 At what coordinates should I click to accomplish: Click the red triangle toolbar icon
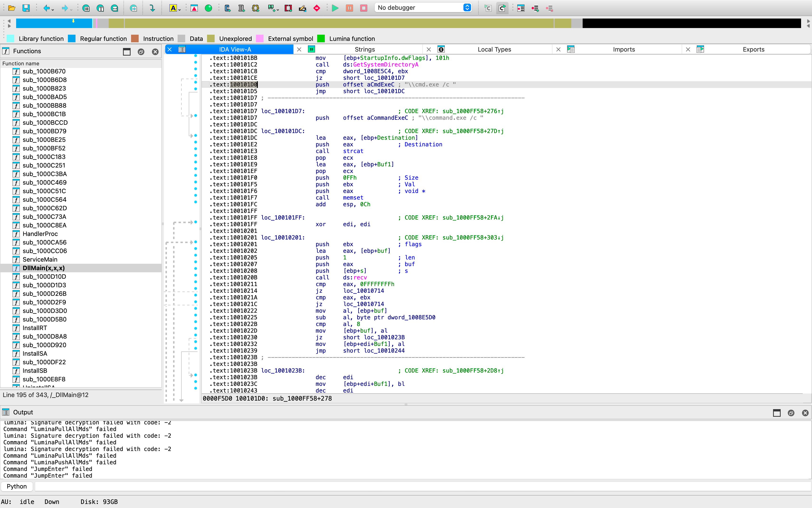[x=194, y=8]
